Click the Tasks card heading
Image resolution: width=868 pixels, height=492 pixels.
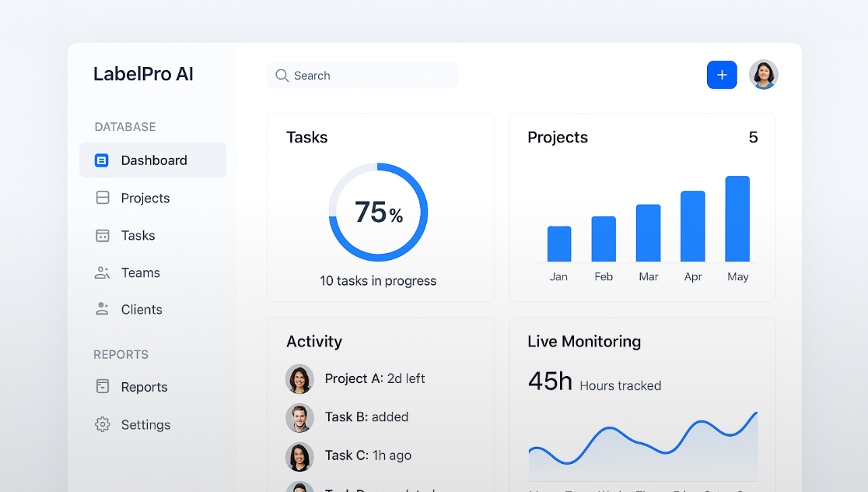(306, 138)
